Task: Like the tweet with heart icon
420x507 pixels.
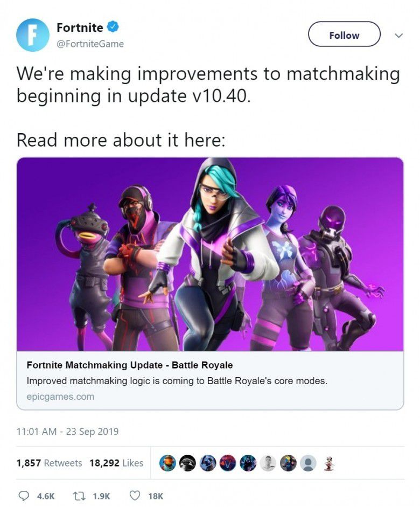Action: point(135,495)
